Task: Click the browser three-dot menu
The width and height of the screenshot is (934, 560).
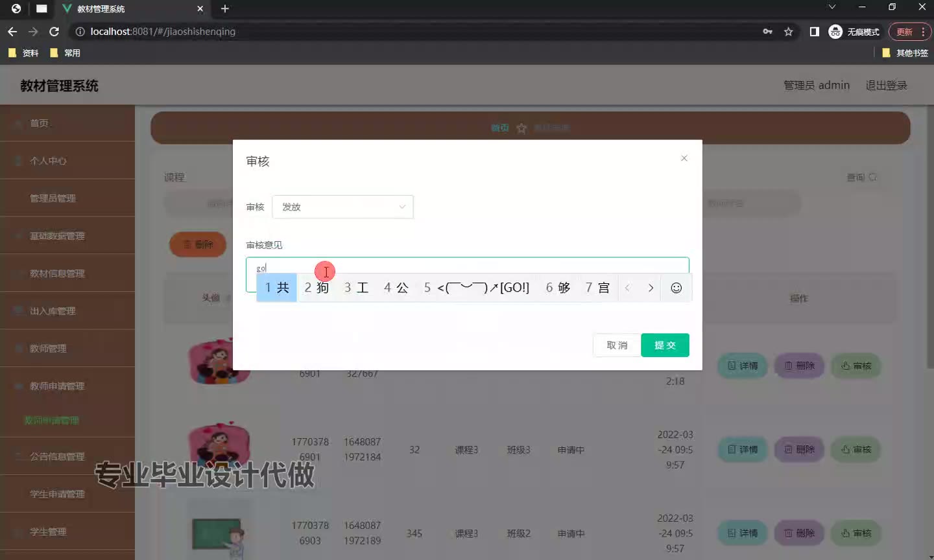Action: (x=923, y=32)
